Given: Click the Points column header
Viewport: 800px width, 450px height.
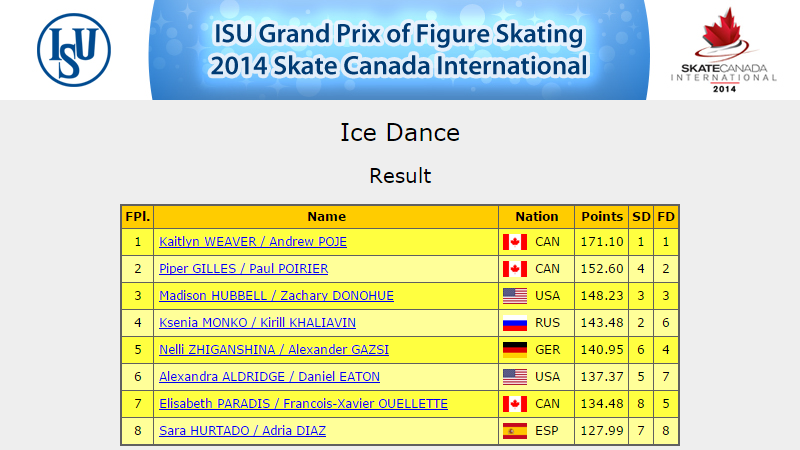Looking at the screenshot, I should (x=602, y=217).
